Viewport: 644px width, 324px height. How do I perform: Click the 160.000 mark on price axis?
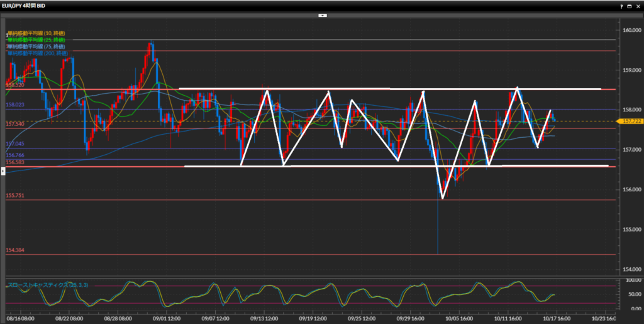pos(630,30)
